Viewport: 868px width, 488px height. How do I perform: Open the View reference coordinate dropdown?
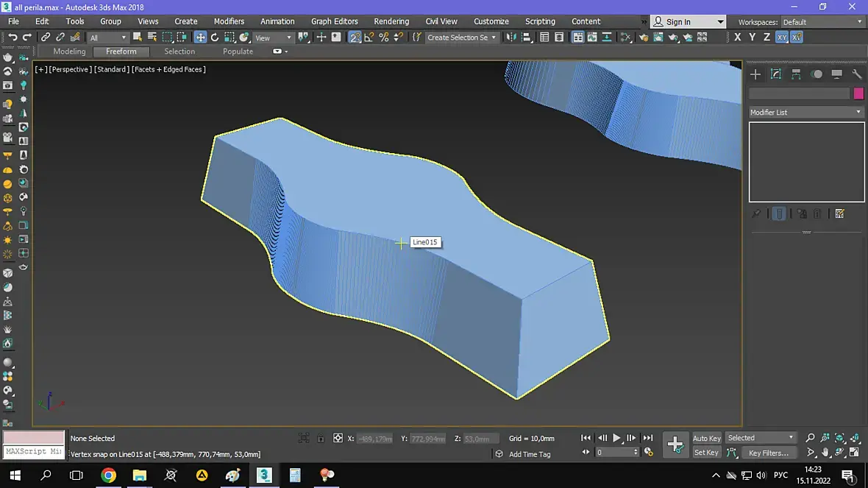click(273, 38)
